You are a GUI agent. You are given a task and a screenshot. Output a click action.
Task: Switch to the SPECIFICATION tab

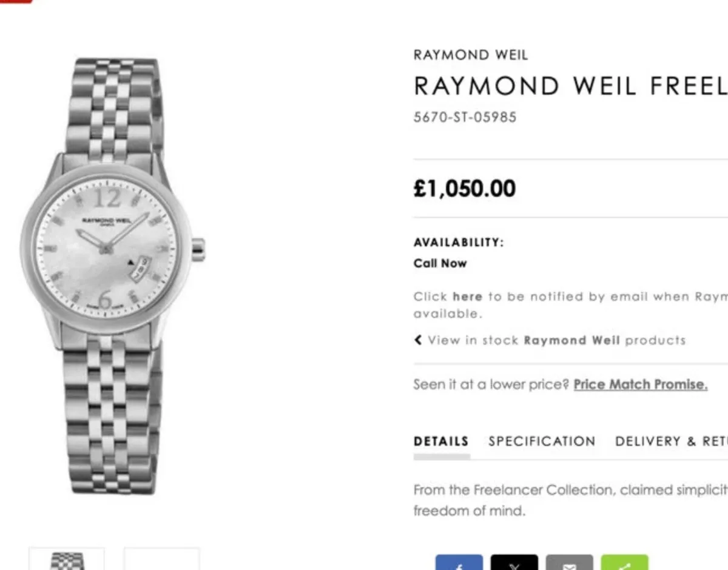click(x=541, y=441)
